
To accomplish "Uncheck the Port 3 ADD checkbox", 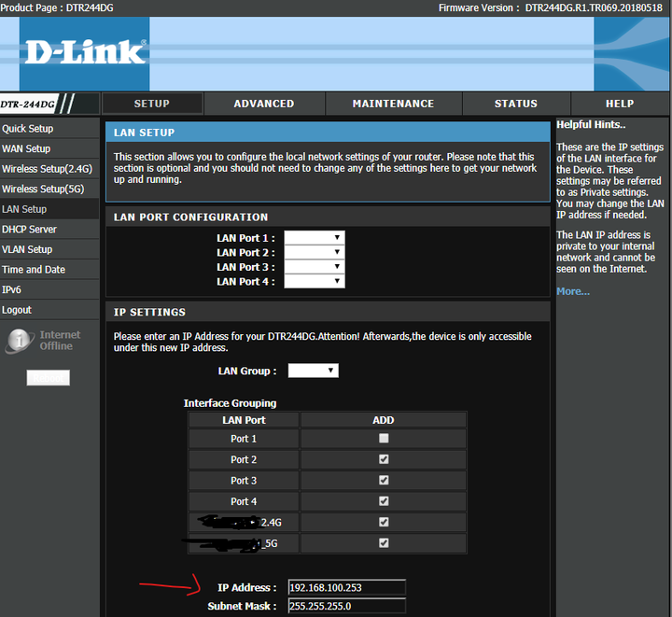I will (384, 481).
